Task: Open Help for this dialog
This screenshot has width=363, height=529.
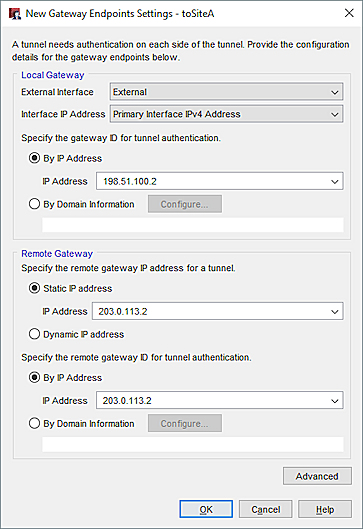Action: click(x=325, y=509)
